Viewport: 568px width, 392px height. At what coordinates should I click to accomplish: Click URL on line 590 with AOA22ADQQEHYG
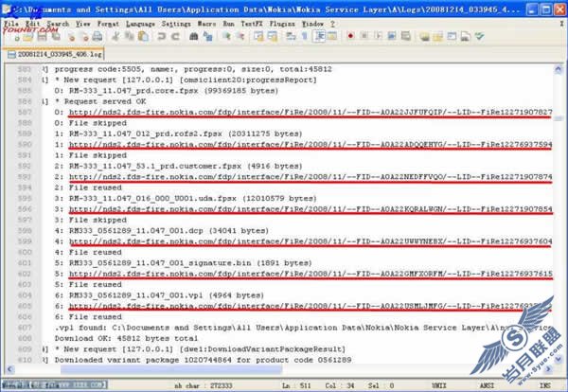[311, 145]
